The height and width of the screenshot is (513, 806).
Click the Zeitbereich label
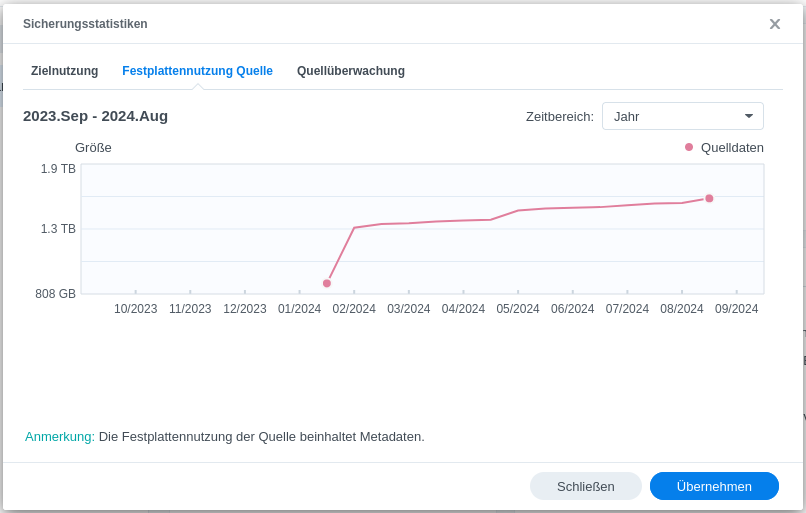tap(559, 117)
